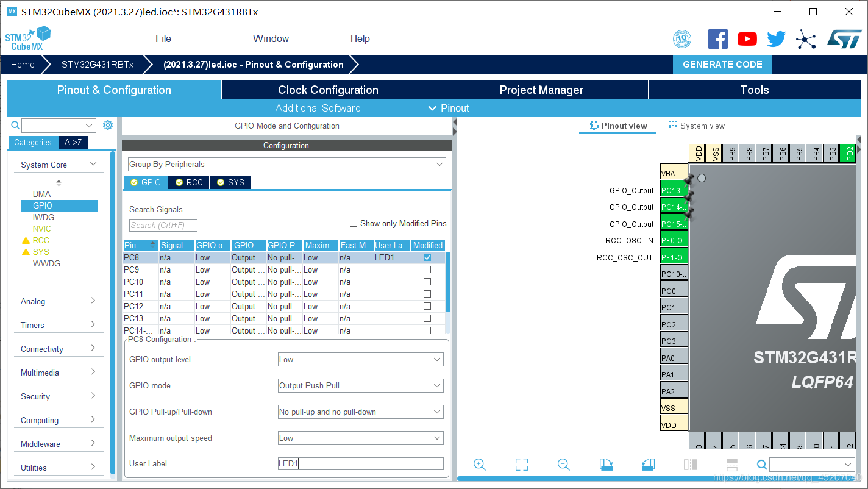Click the ST logo icon
Viewport: 868px width, 489px height.
[x=844, y=39]
